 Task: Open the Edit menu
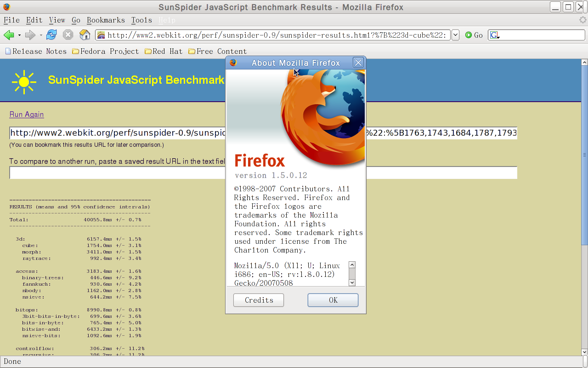pos(34,20)
